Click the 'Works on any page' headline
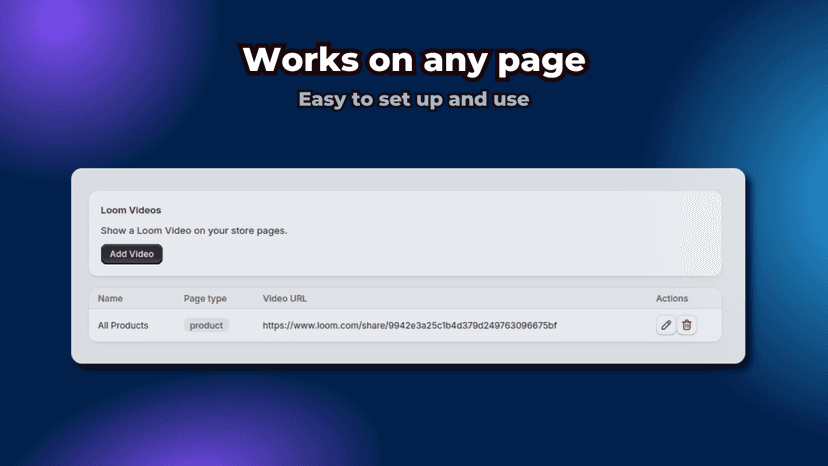 click(414, 60)
